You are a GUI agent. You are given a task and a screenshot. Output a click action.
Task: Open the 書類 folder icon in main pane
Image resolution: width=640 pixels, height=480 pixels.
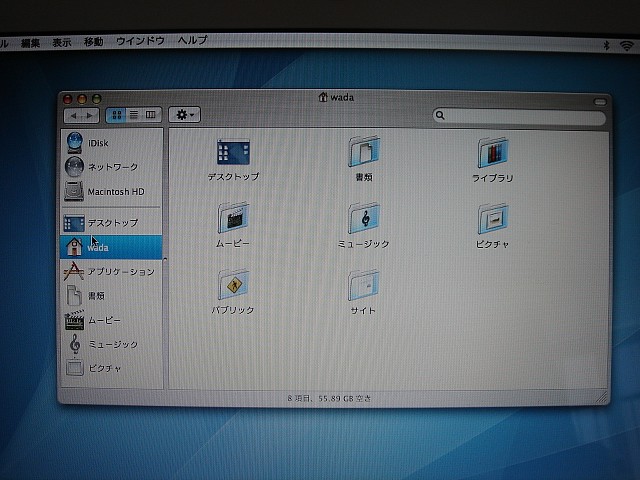pos(363,153)
